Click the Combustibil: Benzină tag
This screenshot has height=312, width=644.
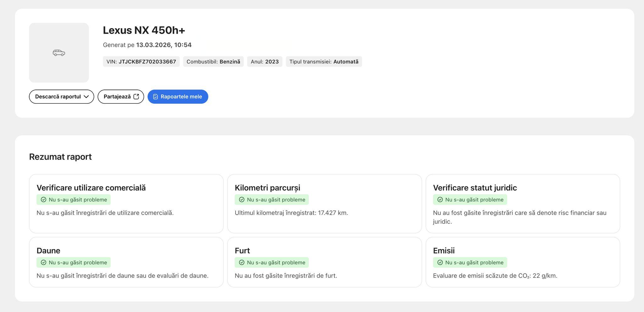213,62
